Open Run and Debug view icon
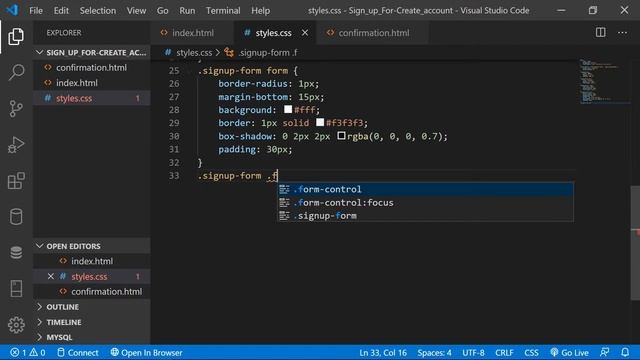 (16, 144)
